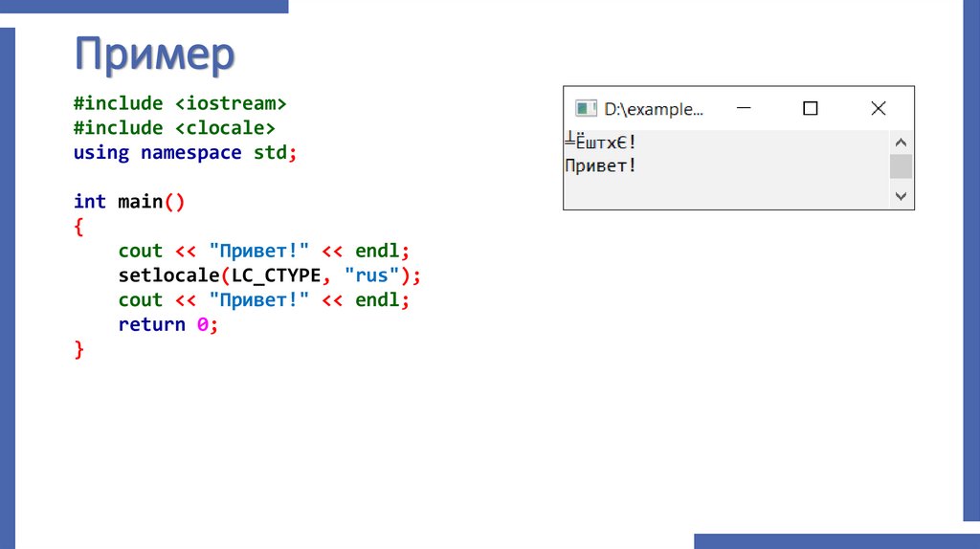Click the console output line Привет!
980x549 pixels.
coord(600,166)
